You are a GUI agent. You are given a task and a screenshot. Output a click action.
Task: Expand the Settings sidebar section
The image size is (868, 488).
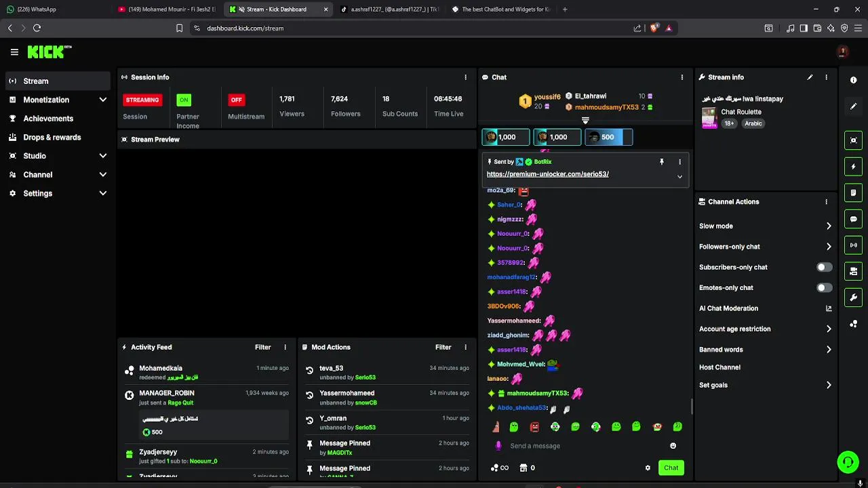pos(103,193)
